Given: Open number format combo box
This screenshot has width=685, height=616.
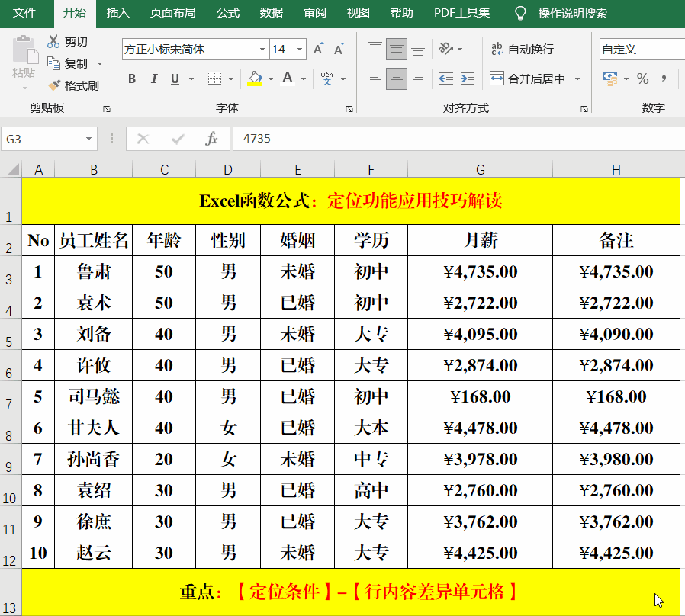Looking at the screenshot, I should point(642,49).
